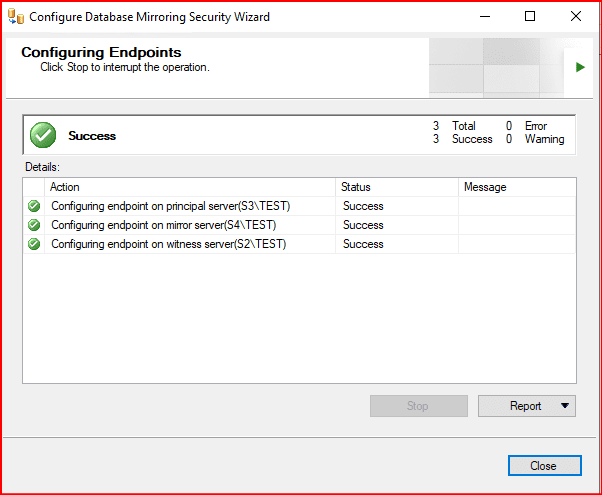Select the witness server (S2\TEST) row
The image size is (602, 495).
click(x=168, y=244)
